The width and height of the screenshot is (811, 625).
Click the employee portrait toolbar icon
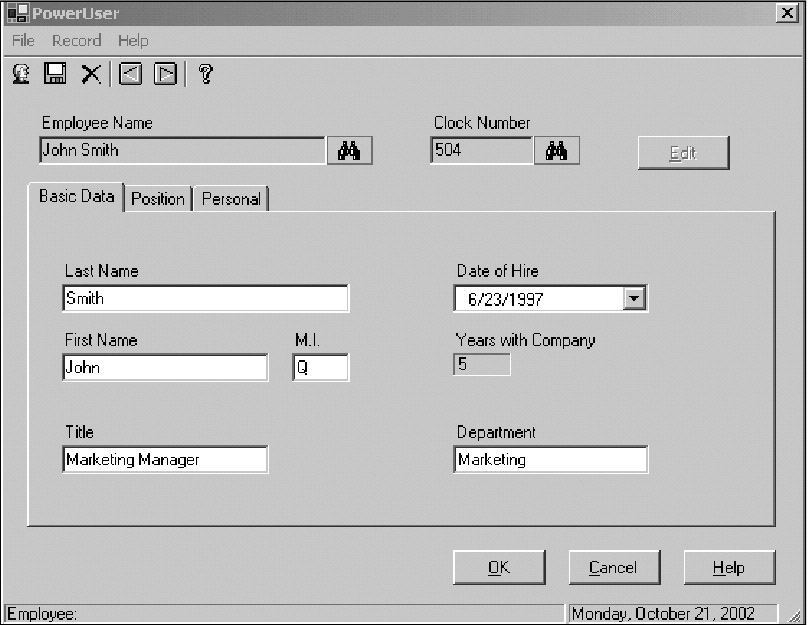tap(20, 73)
